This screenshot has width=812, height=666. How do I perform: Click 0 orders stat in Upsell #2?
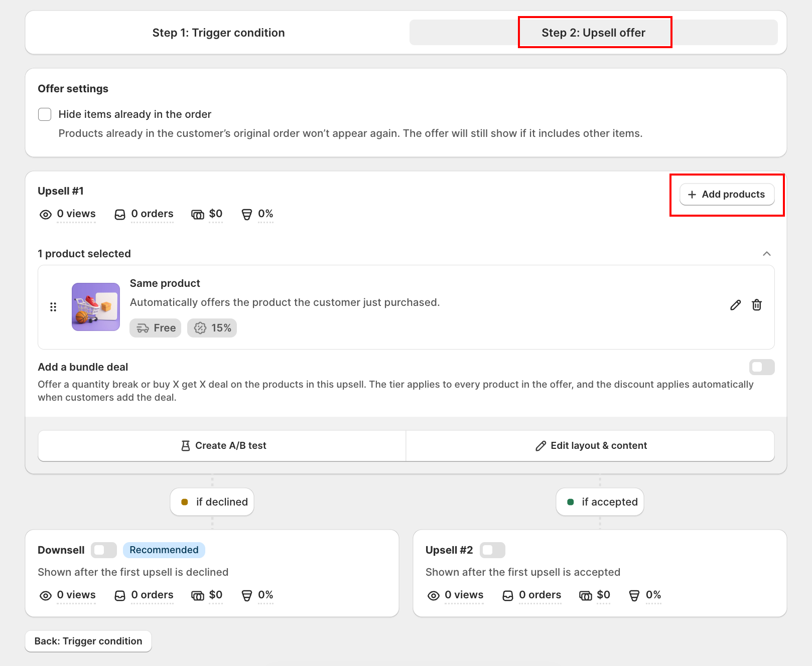click(540, 595)
